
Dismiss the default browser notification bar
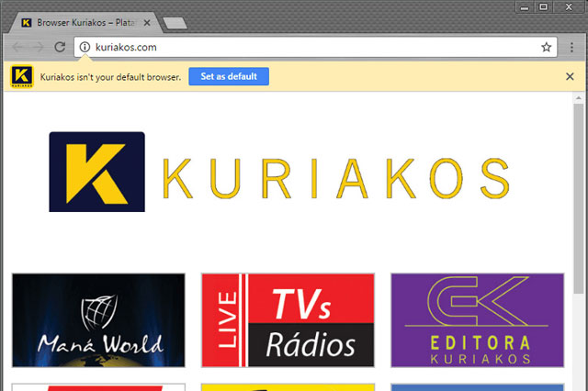point(570,76)
